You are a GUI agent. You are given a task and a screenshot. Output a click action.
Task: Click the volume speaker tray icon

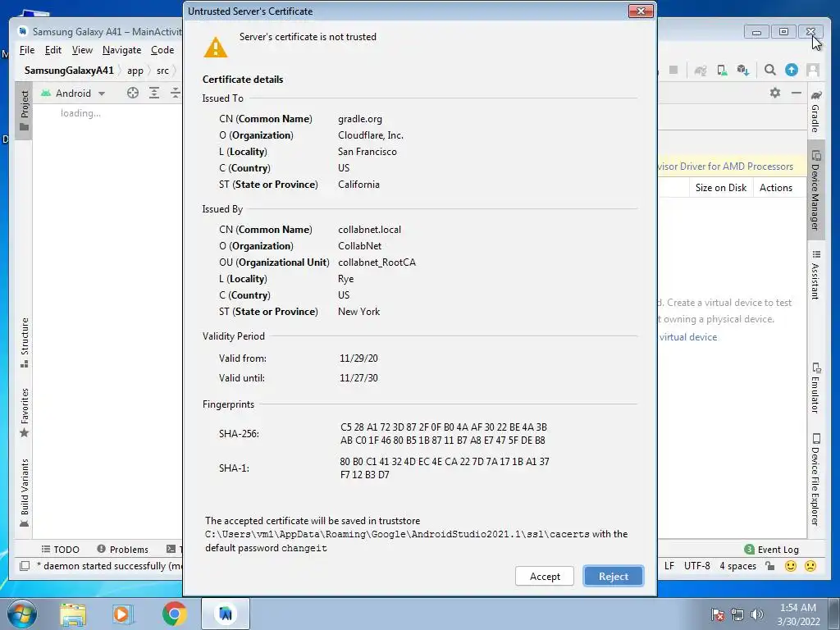click(x=757, y=614)
